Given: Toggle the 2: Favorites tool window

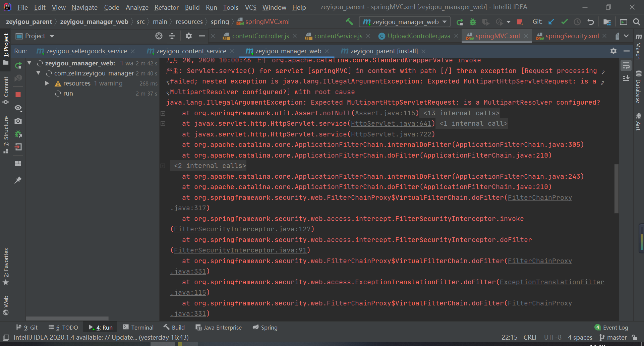Looking at the screenshot, I should pyautogui.click(x=6, y=267).
